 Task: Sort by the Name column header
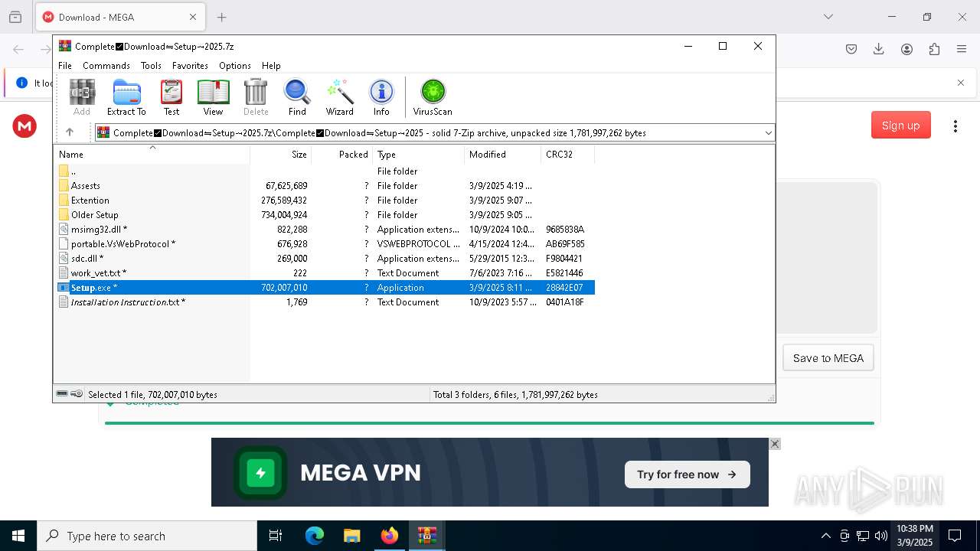click(152, 154)
